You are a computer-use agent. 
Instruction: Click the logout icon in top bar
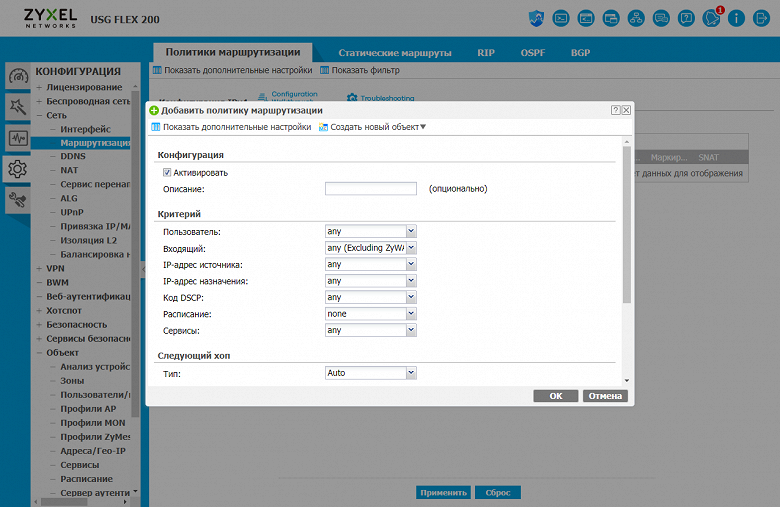pos(761,19)
